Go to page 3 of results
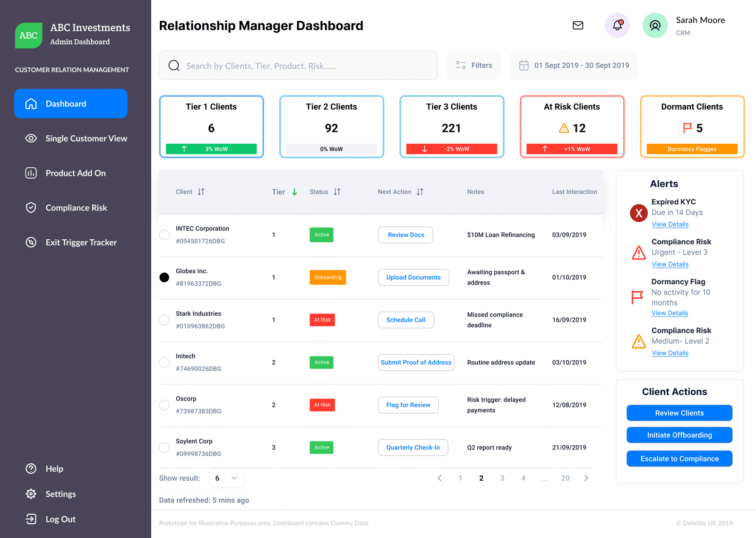This screenshot has width=756, height=538. pos(502,478)
